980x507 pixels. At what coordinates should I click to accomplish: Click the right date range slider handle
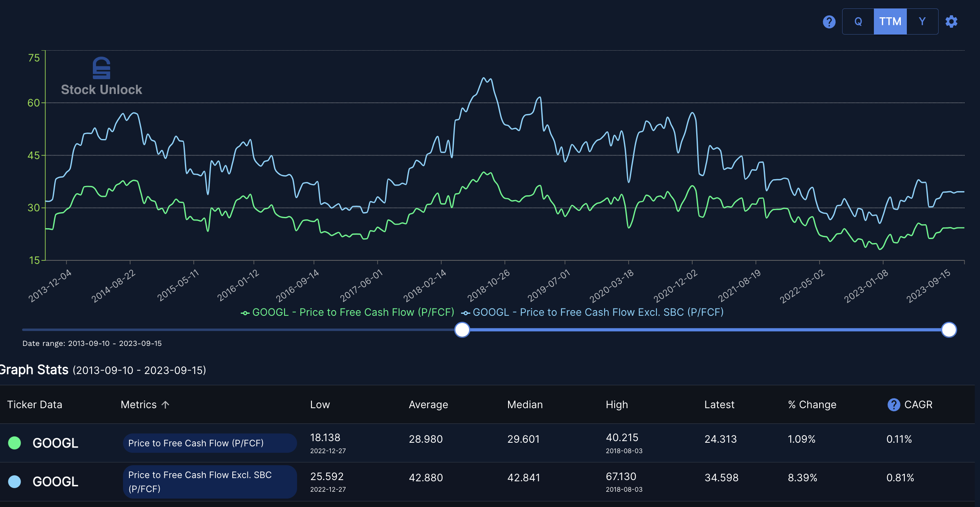(949, 330)
